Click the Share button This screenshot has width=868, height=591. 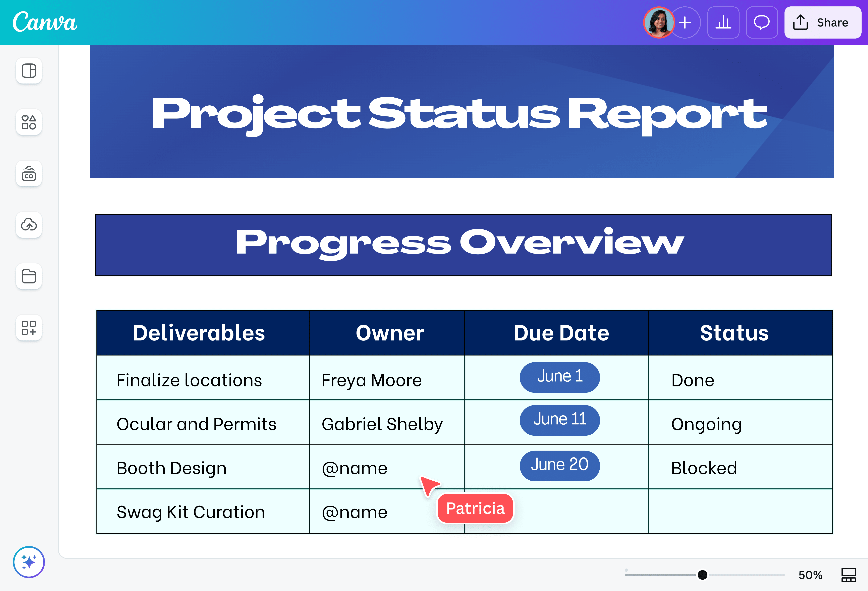coord(822,23)
